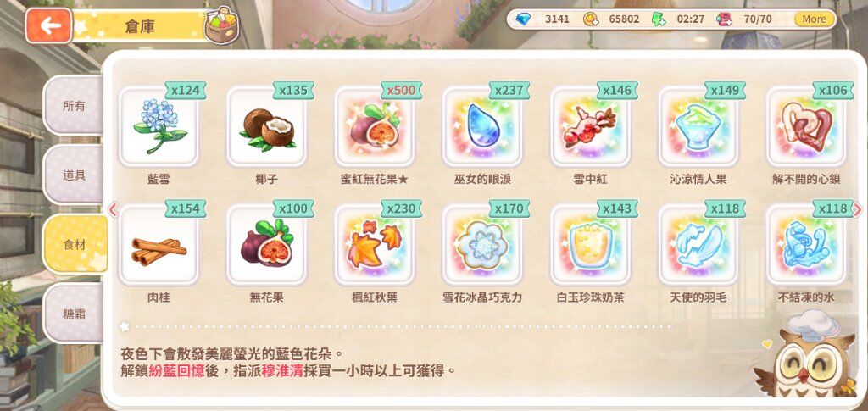Show next page with right red arrow
This screenshot has height=411, width=868.
click(x=857, y=209)
